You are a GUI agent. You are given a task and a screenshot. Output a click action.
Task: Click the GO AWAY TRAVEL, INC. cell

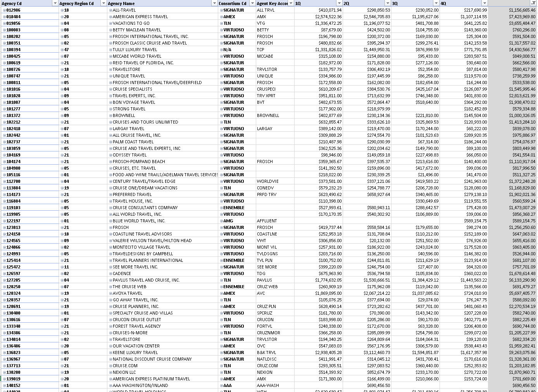[163, 300]
